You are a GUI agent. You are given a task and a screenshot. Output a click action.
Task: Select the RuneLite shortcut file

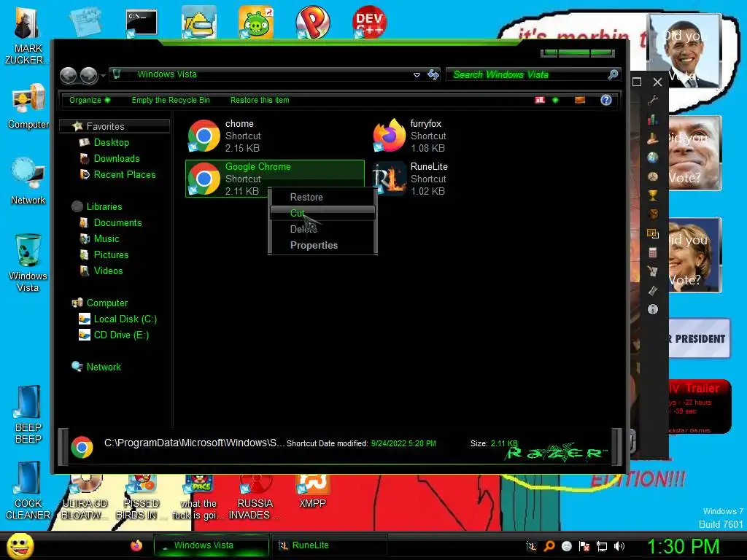[x=460, y=179]
